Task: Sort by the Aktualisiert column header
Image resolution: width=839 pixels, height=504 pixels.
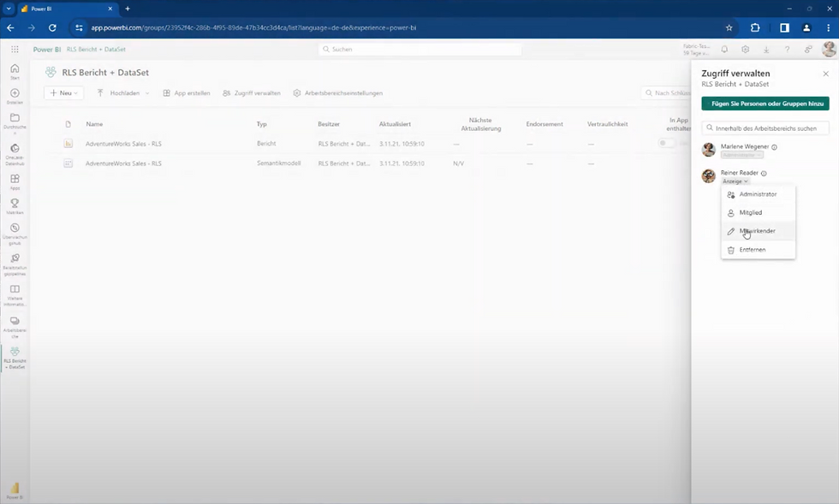Action: [x=395, y=124]
